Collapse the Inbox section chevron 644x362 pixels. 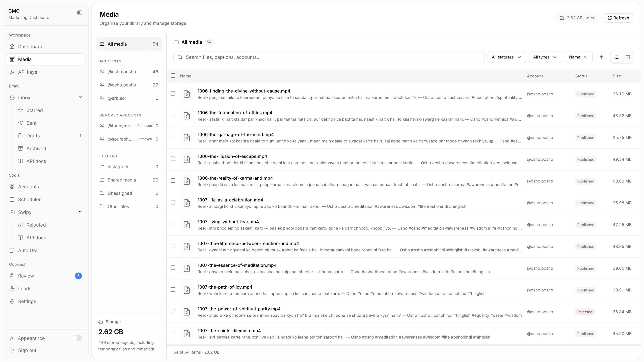80,97
